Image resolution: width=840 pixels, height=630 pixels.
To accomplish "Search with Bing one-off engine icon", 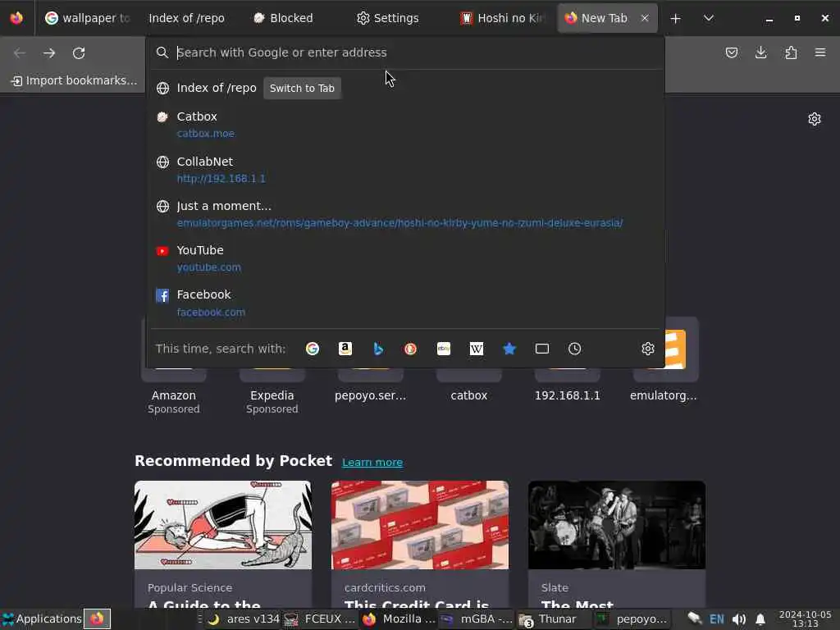I will pyautogui.click(x=378, y=349).
